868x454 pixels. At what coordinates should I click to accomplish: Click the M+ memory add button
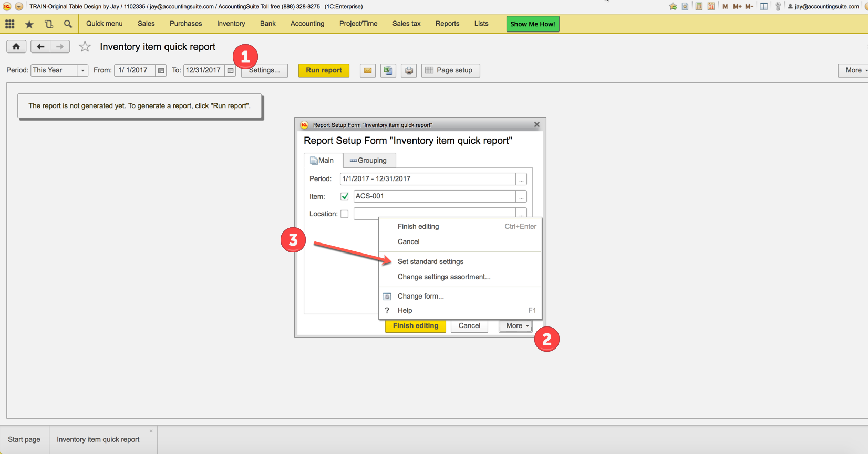pyautogui.click(x=737, y=6)
